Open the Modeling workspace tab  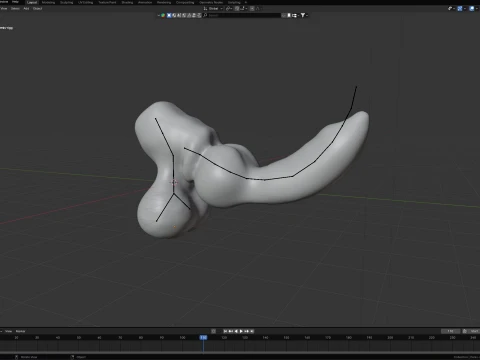(48, 2)
